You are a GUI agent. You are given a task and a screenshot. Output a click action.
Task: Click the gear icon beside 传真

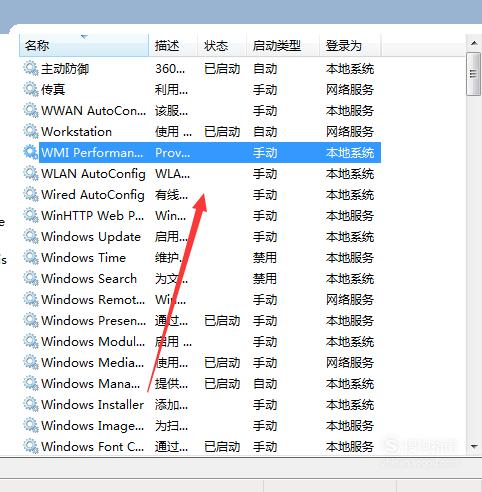coord(31,90)
